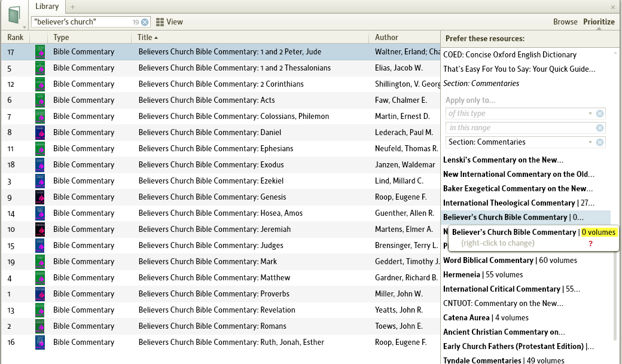This screenshot has width=622, height=364.
Task: Open the dropdown arrow under the Library icon
Action: click(x=25, y=27)
